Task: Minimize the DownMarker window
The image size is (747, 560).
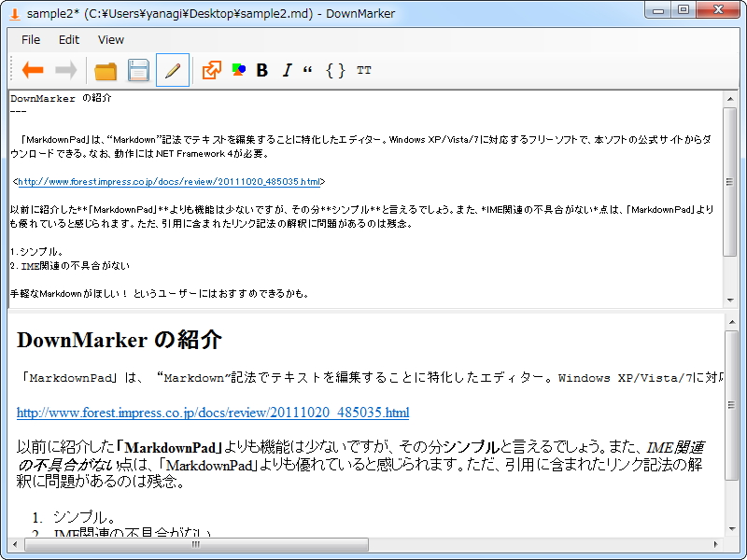Action: pos(658,10)
